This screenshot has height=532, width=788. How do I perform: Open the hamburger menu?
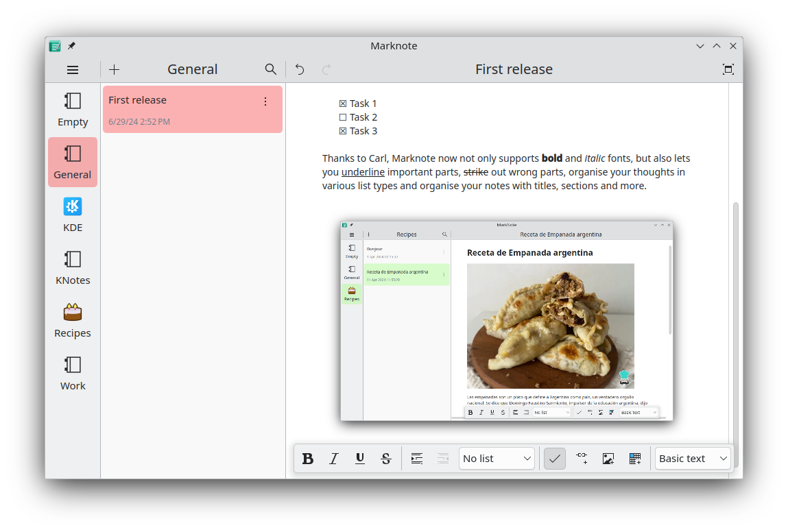click(x=73, y=69)
